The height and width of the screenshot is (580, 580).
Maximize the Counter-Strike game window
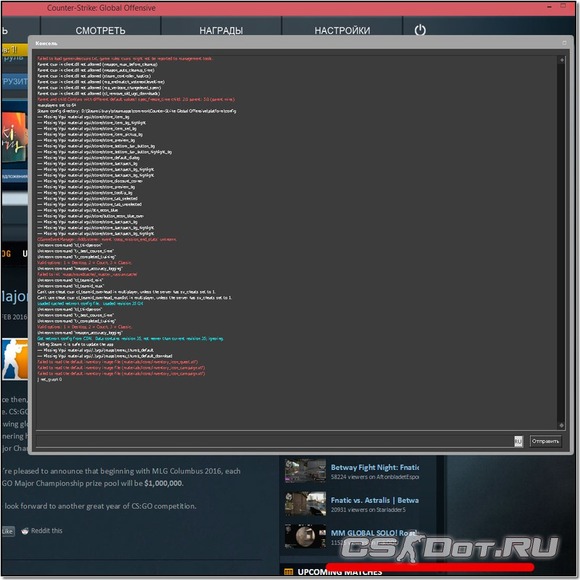pyautogui.click(x=563, y=6)
